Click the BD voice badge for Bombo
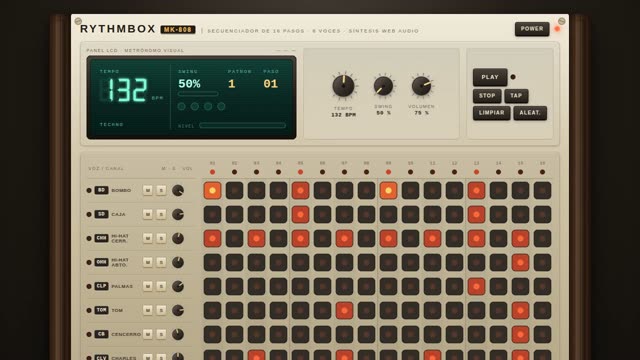 (x=102, y=190)
